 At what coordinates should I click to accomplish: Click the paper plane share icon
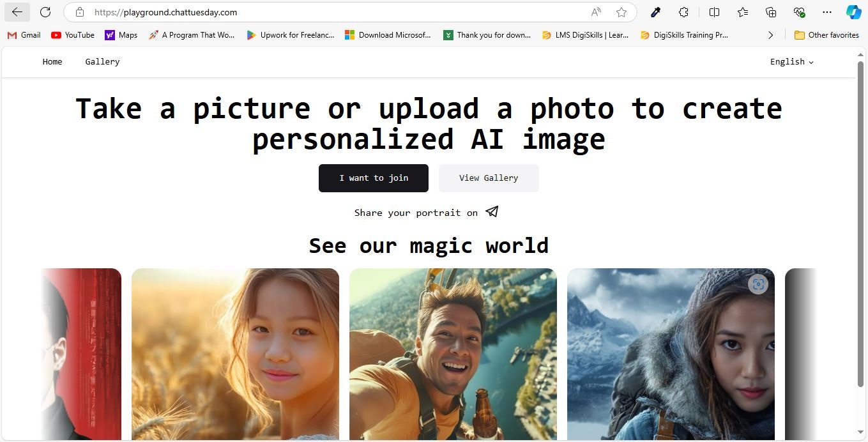491,211
